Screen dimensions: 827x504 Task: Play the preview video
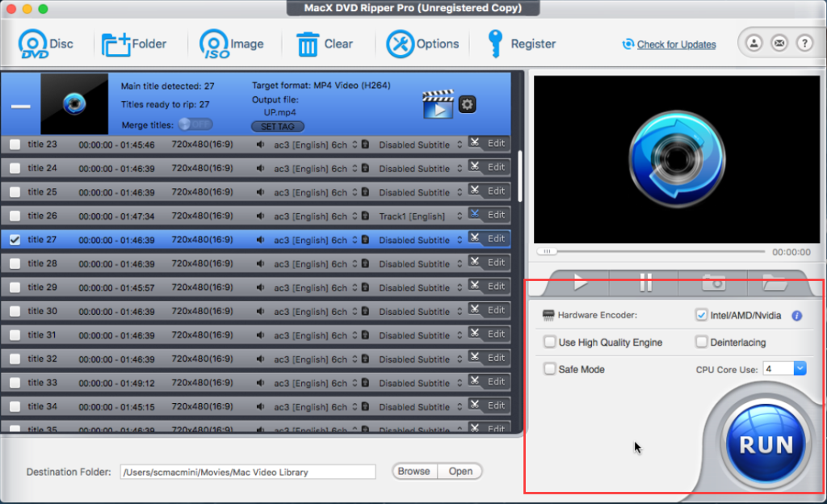pos(580,283)
